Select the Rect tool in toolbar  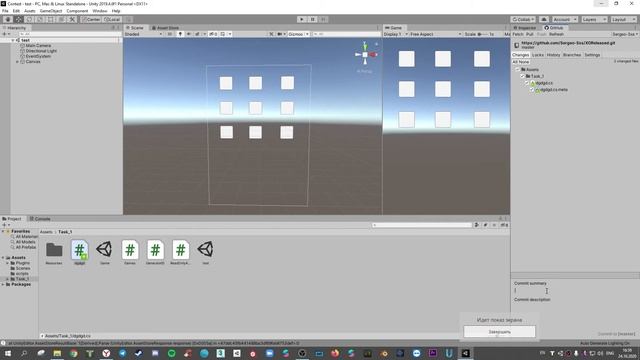pyautogui.click(x=51, y=20)
